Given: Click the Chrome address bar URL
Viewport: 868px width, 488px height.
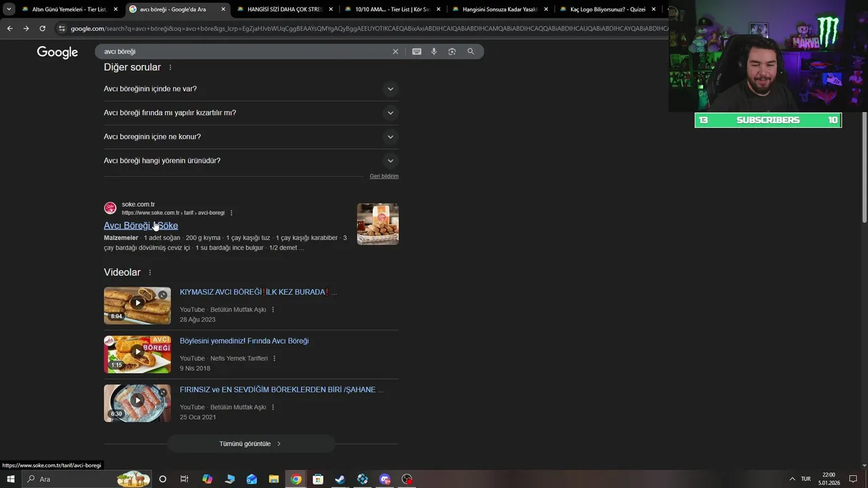Looking at the screenshot, I should 370,28.
